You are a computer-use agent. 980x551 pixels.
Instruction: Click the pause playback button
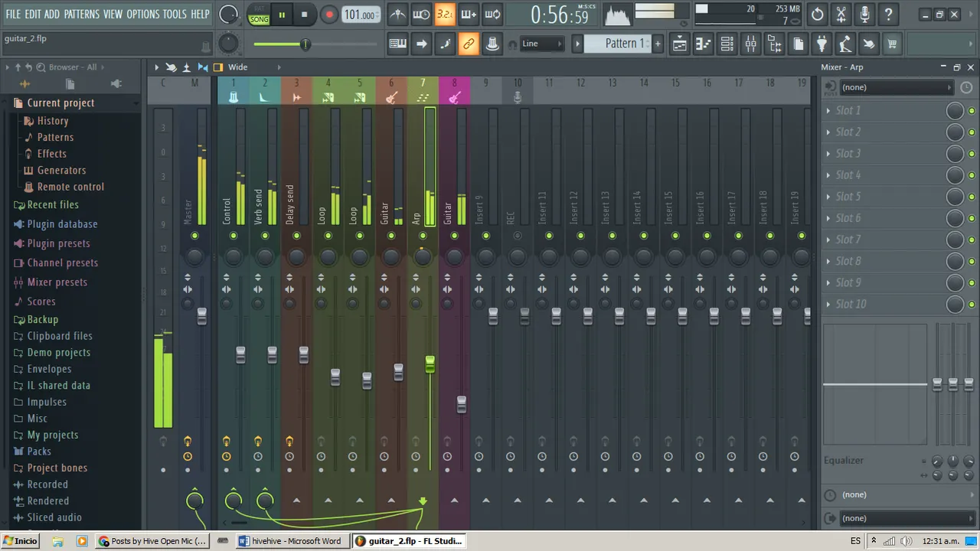point(282,15)
